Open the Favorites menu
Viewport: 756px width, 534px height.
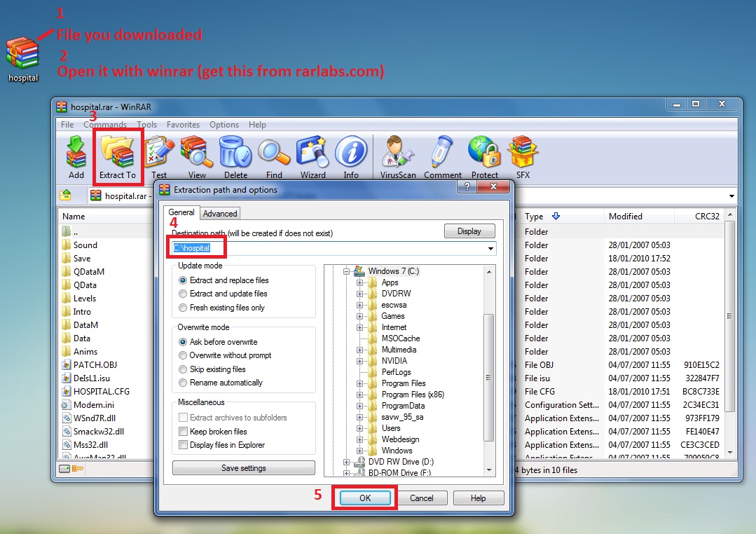pyautogui.click(x=183, y=125)
